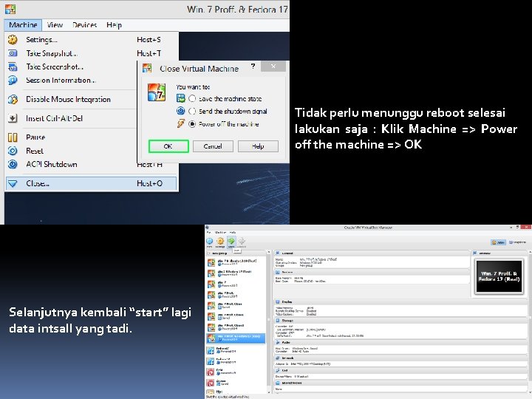Choose Take Snapshot... menu entry

point(92,53)
